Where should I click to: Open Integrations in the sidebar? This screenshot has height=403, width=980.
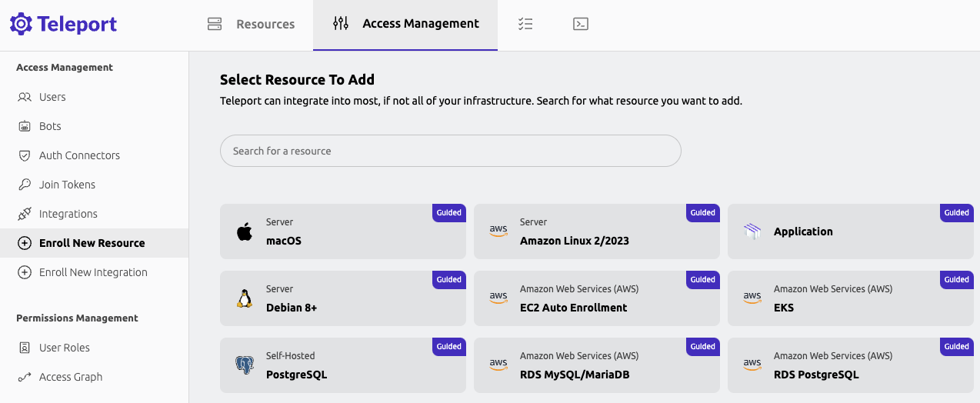(94, 214)
